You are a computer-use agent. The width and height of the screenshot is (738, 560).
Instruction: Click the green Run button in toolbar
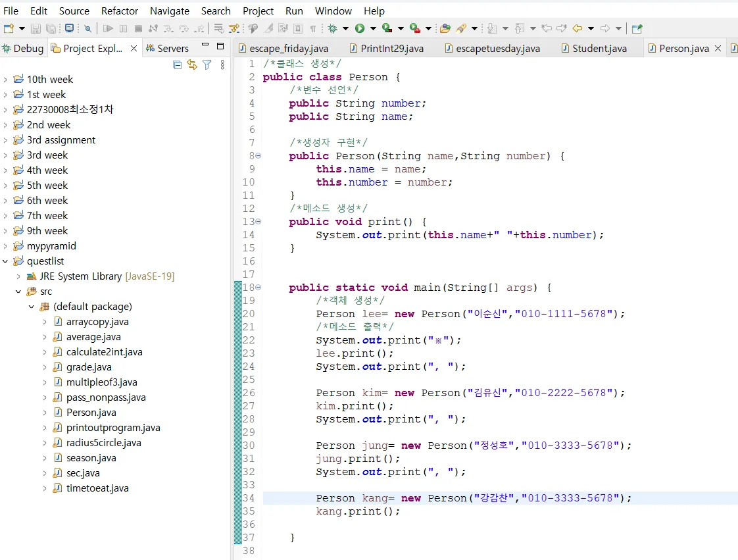tap(360, 28)
